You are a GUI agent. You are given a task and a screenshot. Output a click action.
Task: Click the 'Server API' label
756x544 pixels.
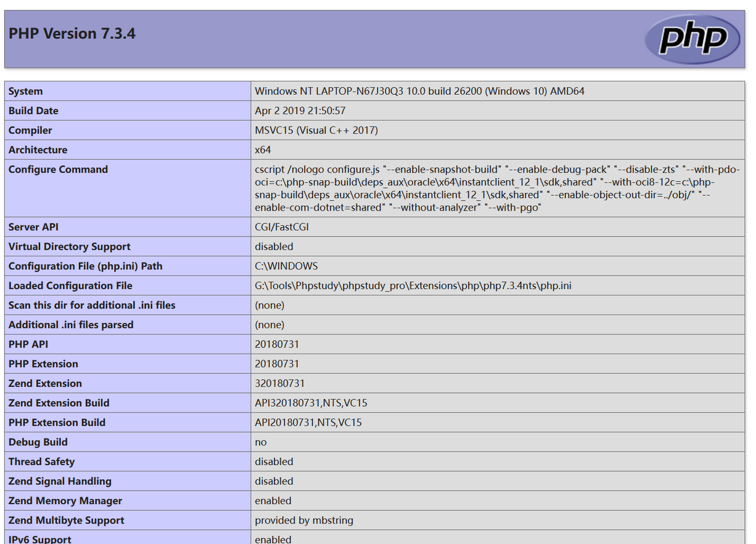(x=33, y=227)
